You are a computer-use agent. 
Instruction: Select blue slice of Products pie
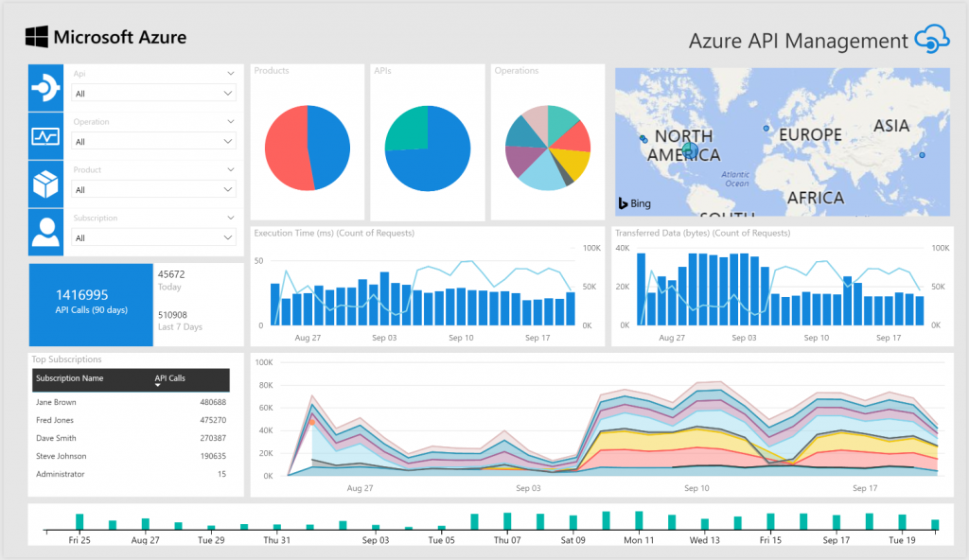[330, 148]
